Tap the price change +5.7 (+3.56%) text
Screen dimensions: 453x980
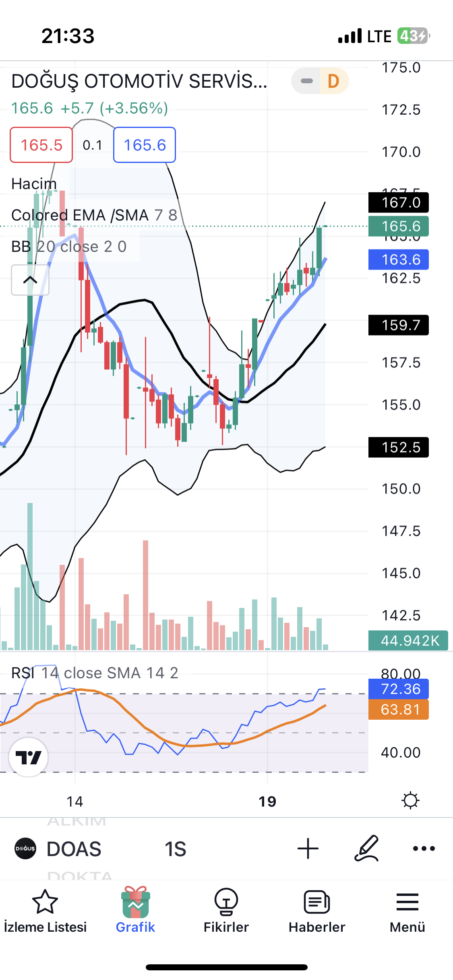click(x=114, y=108)
